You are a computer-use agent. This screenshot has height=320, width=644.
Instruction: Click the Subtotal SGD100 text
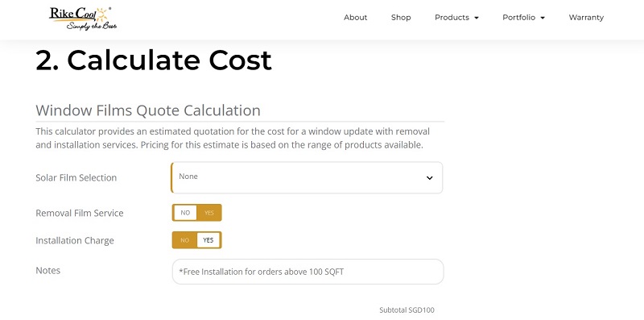coord(407,310)
